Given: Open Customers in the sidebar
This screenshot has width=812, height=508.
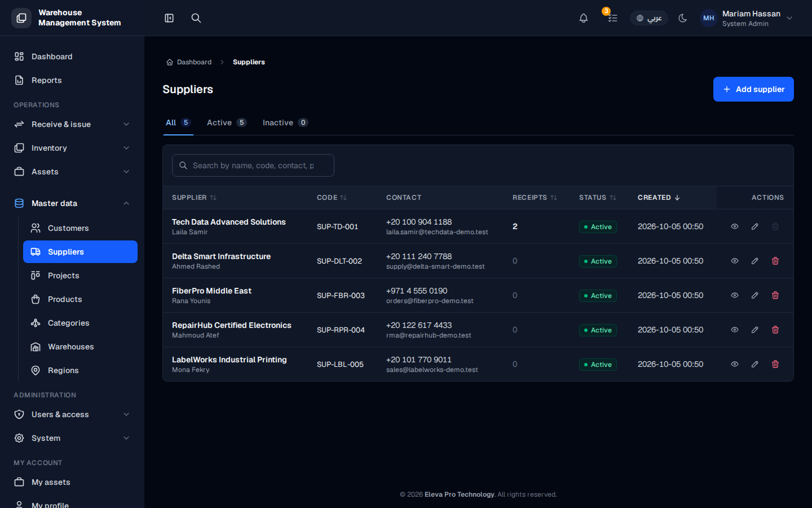Looking at the screenshot, I should click(80, 228).
